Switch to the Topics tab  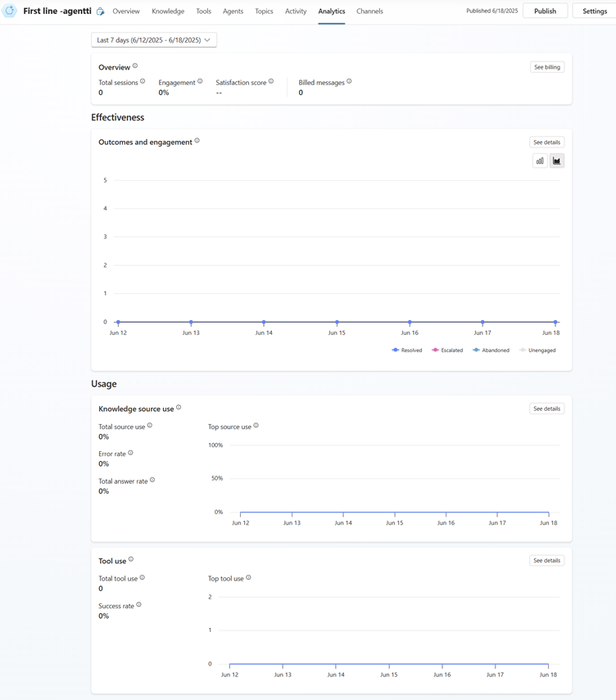coord(264,11)
